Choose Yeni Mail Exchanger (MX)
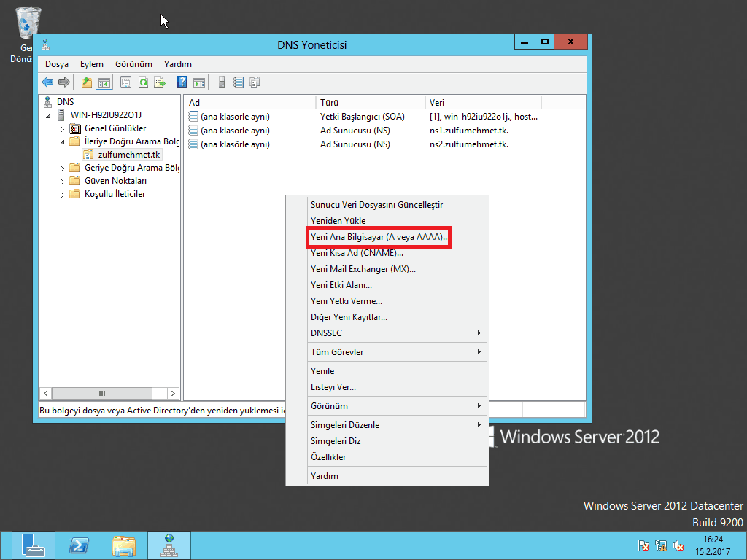The width and height of the screenshot is (747, 560). (x=387, y=269)
